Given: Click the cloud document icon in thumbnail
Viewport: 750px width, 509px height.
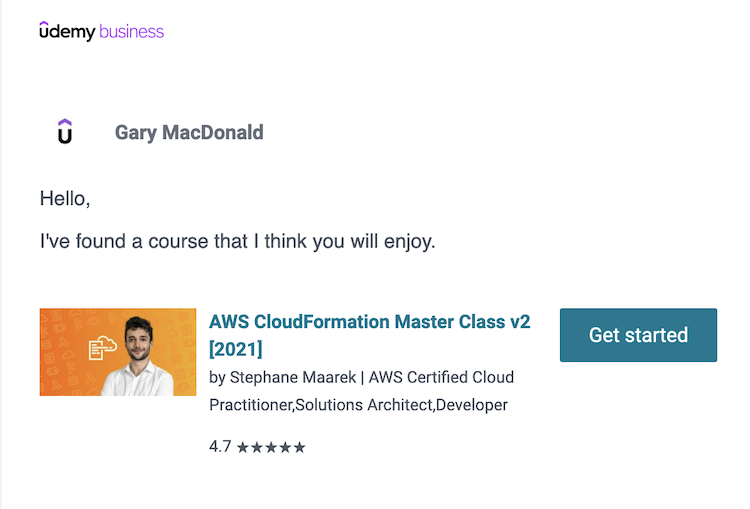Looking at the screenshot, I should [x=102, y=349].
